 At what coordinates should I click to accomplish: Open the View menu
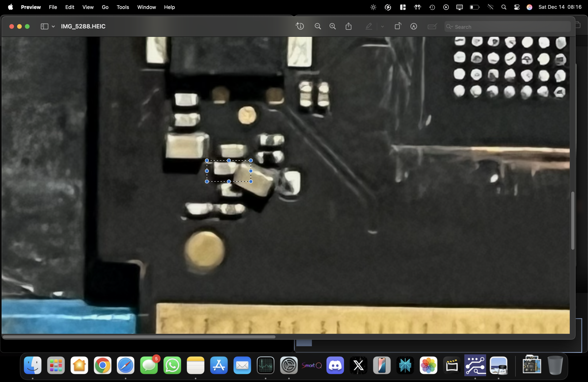pyautogui.click(x=88, y=7)
